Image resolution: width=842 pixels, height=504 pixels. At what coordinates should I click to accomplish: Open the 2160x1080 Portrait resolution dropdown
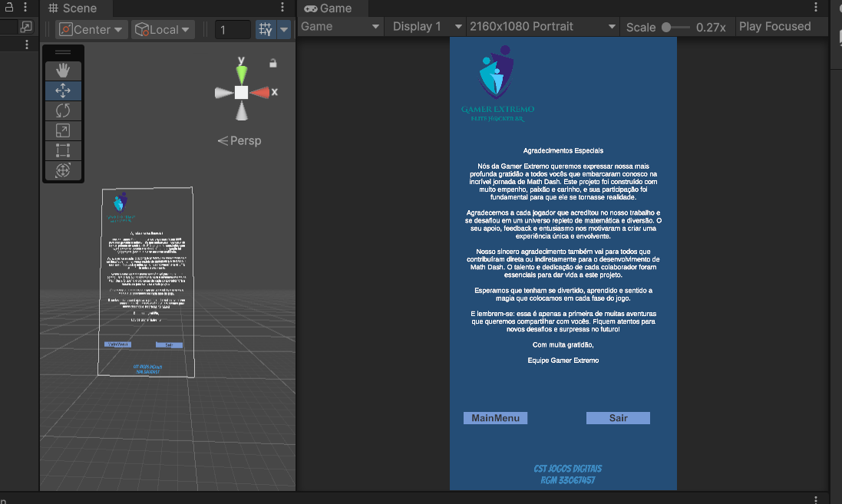pos(543,26)
